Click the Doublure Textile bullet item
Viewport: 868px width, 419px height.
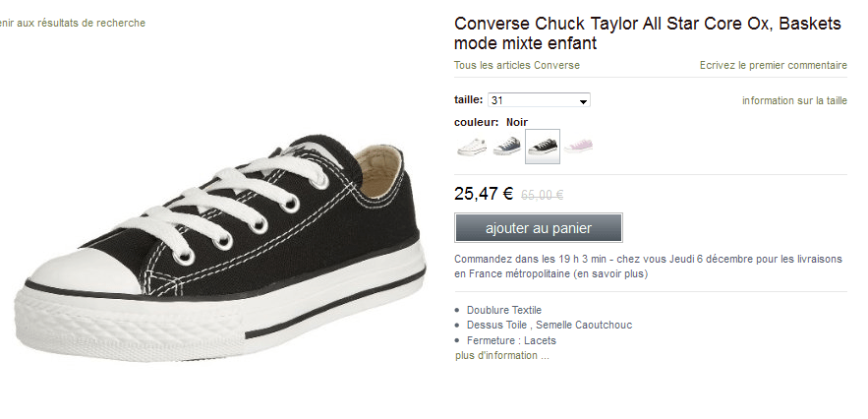coord(504,310)
